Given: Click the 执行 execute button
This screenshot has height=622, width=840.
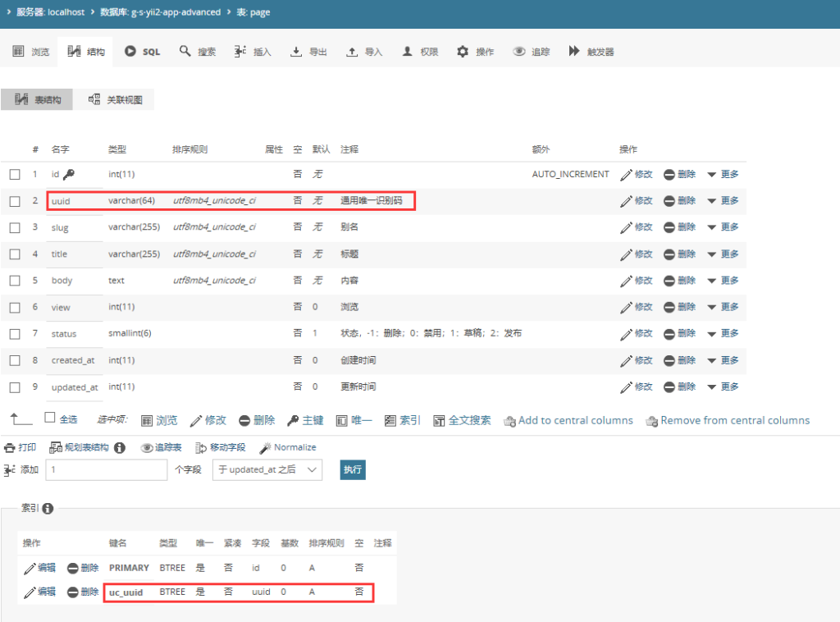Looking at the screenshot, I should 353,470.
